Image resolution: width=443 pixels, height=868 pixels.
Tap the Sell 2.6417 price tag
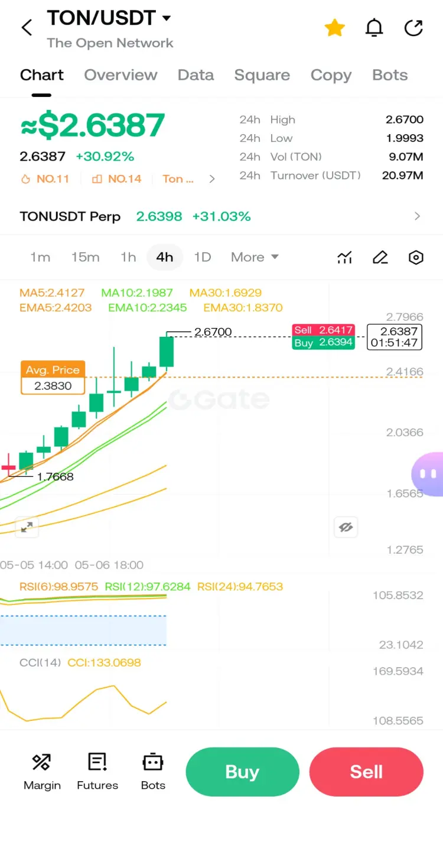pos(324,330)
